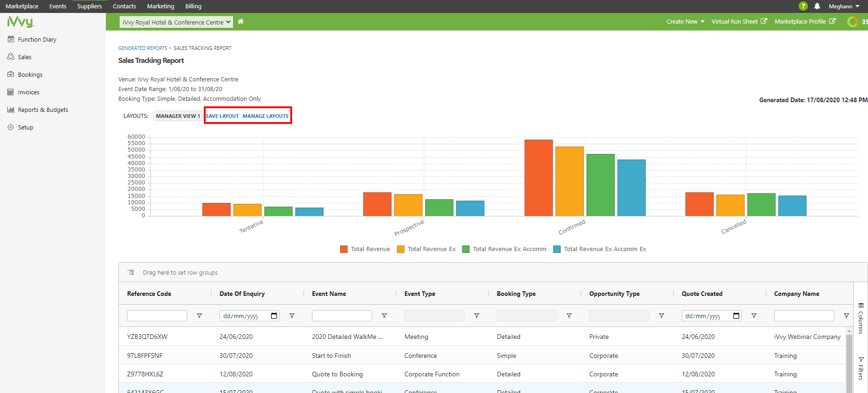Open the Suppliers menu
868x393 pixels.
(x=89, y=6)
